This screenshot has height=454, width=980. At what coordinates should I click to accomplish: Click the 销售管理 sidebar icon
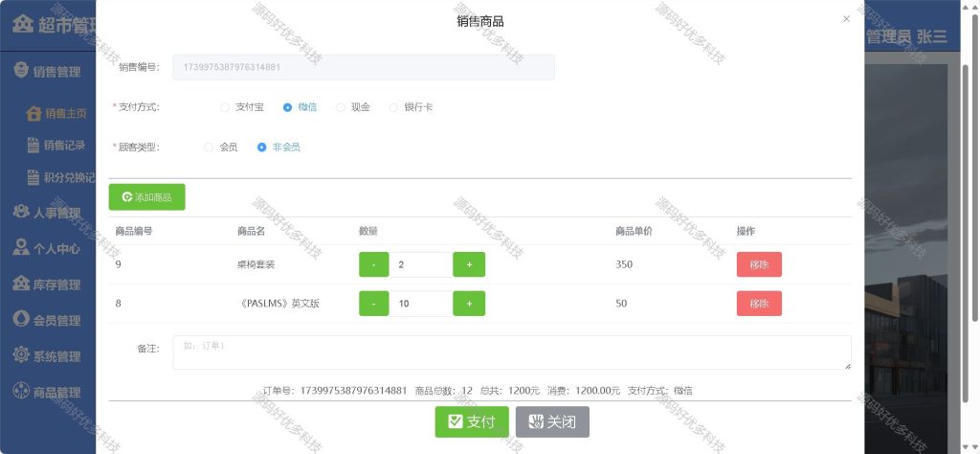click(x=21, y=69)
